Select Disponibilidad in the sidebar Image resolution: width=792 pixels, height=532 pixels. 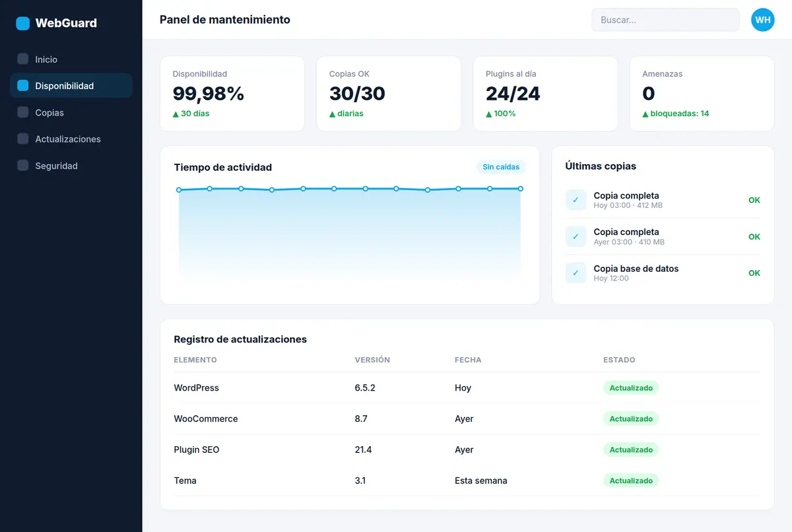71,86
